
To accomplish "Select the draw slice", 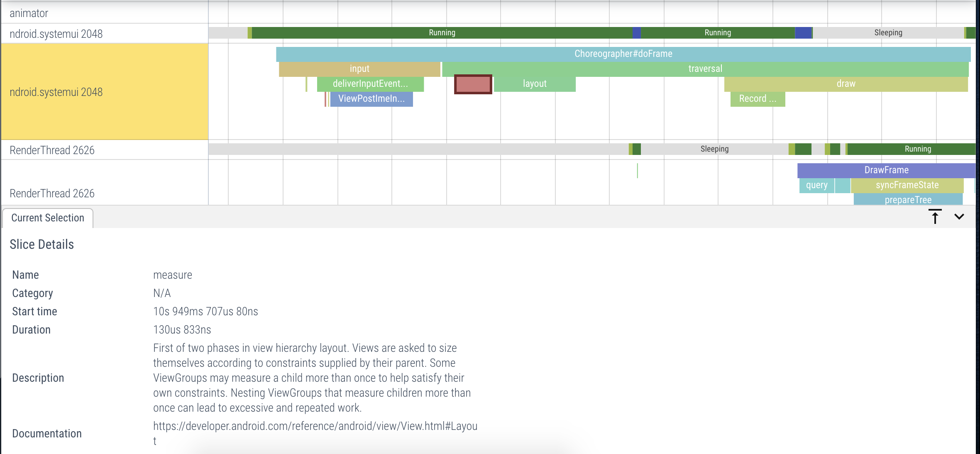I will point(846,84).
